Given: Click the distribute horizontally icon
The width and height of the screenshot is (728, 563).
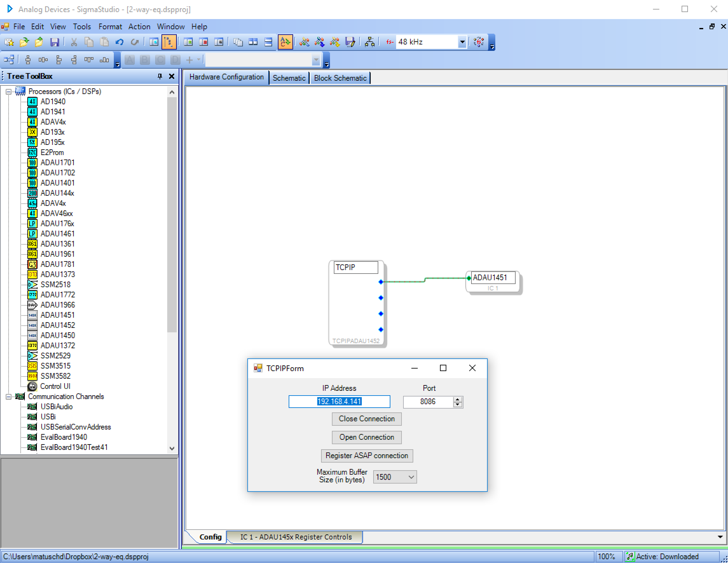Looking at the screenshot, I should pos(43,60).
